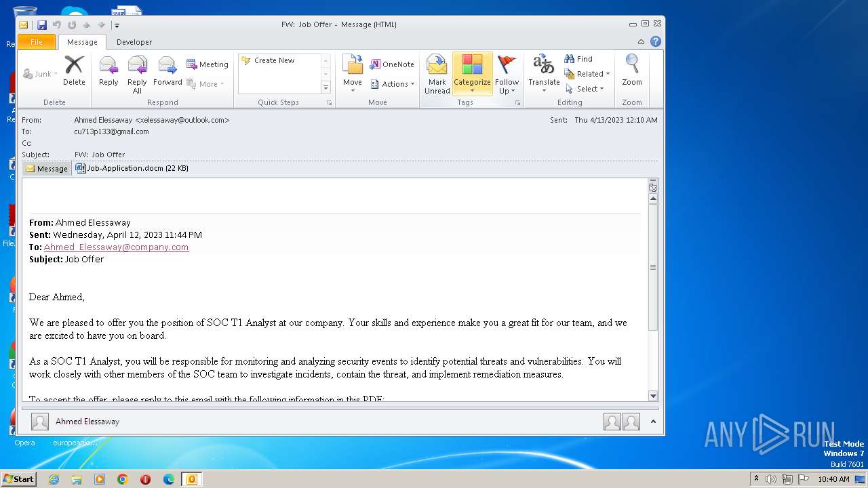
Task: Click the People Pane contact photo
Action: [x=40, y=422]
